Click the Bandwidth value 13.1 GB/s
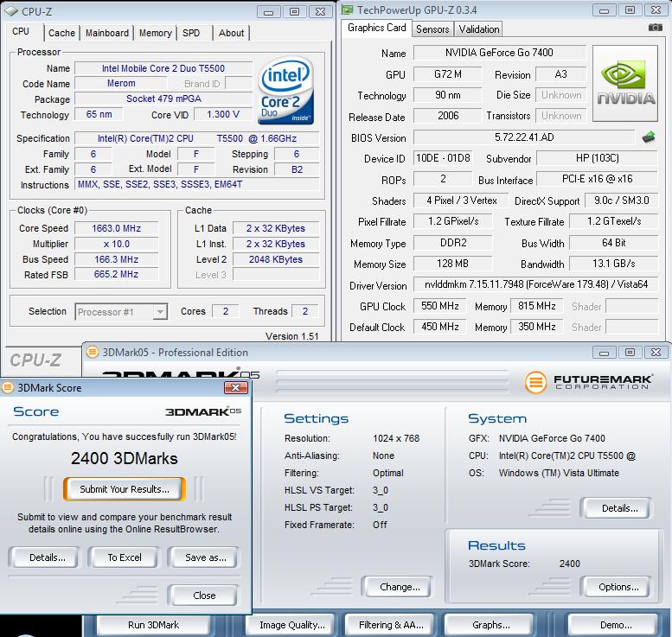This screenshot has height=637, width=672. tap(614, 264)
